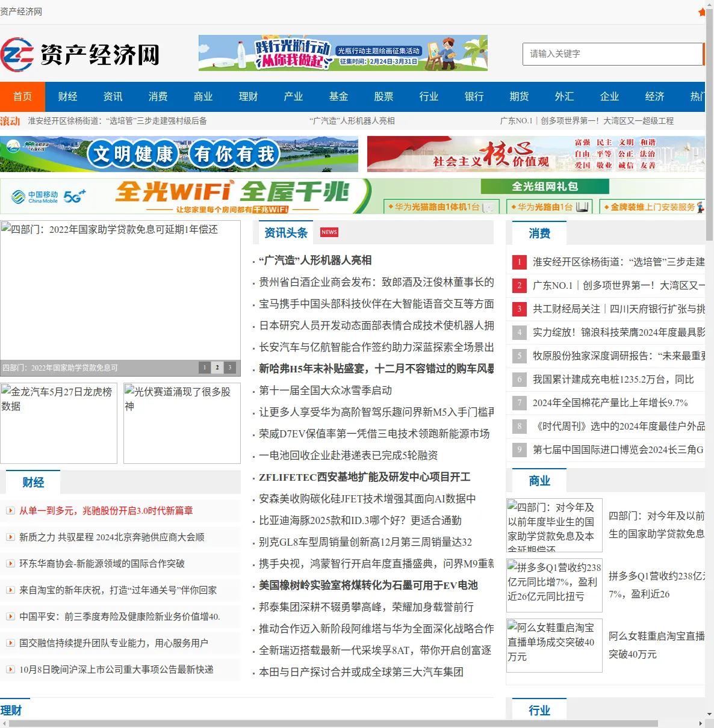Select the 基金 navigation item
The height and width of the screenshot is (728, 714).
point(338,97)
